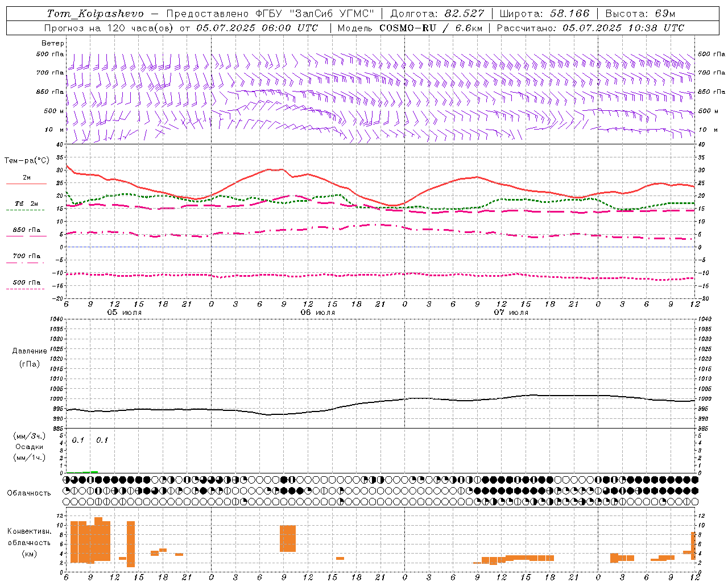The image size is (728, 582).
Task: Click the '(мм/1ч.)' unit label
Action: coord(29,457)
